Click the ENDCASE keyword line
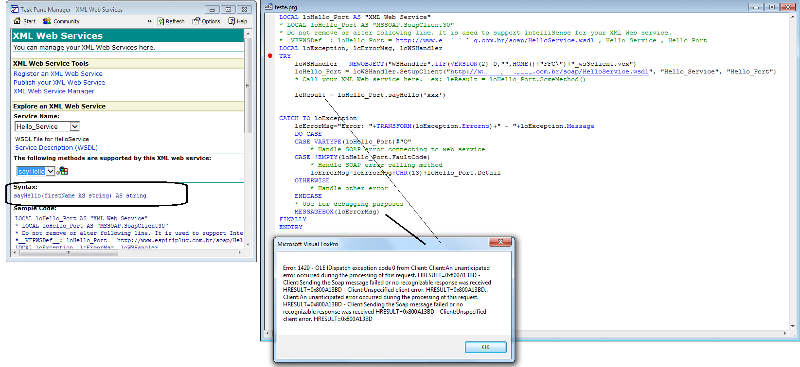 click(x=308, y=196)
